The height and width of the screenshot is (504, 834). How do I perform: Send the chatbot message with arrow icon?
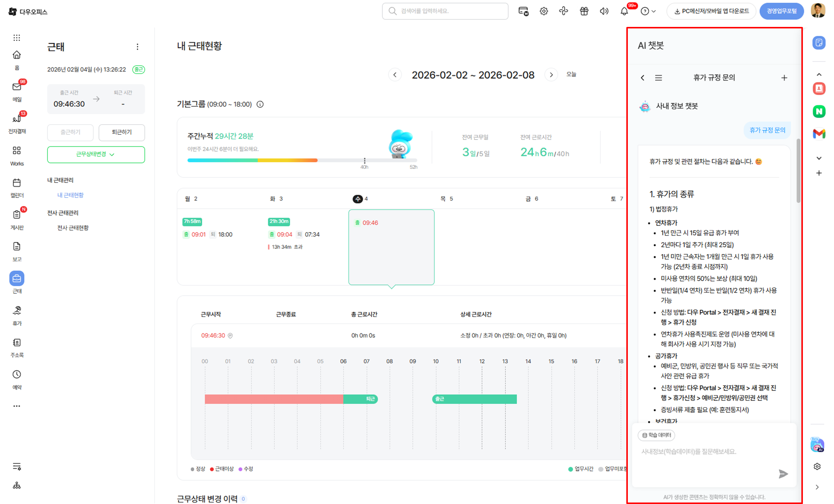tap(783, 473)
